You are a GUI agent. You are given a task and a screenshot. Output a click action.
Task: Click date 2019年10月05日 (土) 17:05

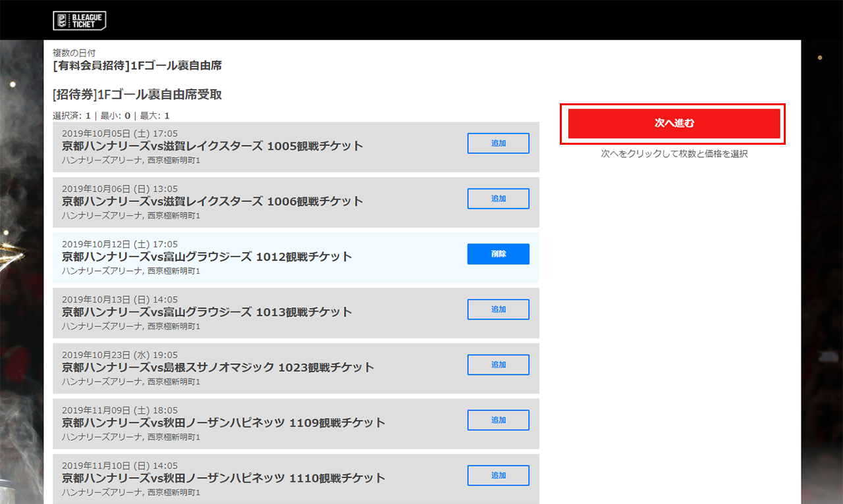tap(120, 134)
